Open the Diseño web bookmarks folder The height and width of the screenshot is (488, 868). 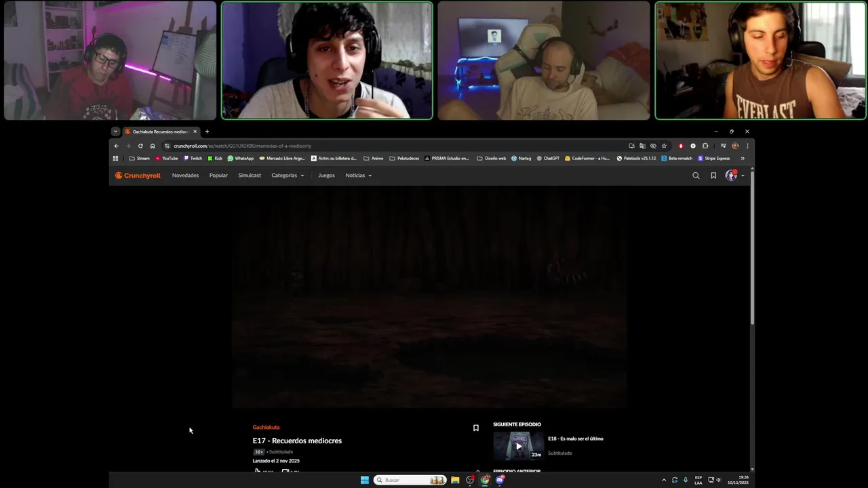click(491, 159)
